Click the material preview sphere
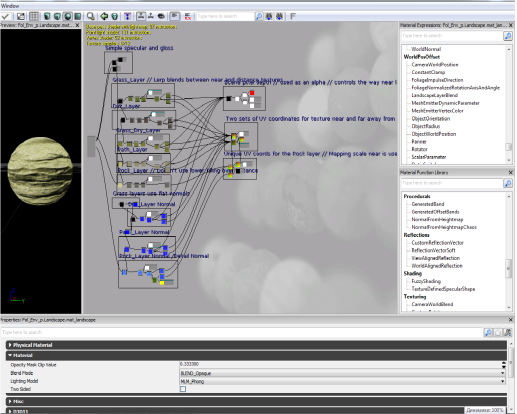Screen dimensions: 517x414 click(x=40, y=171)
